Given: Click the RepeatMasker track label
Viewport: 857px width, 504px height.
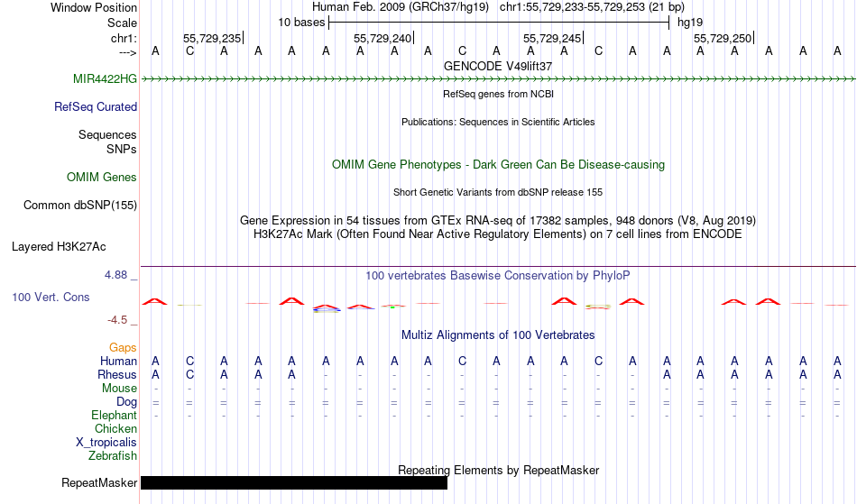Looking at the screenshot, I should coord(99,483).
